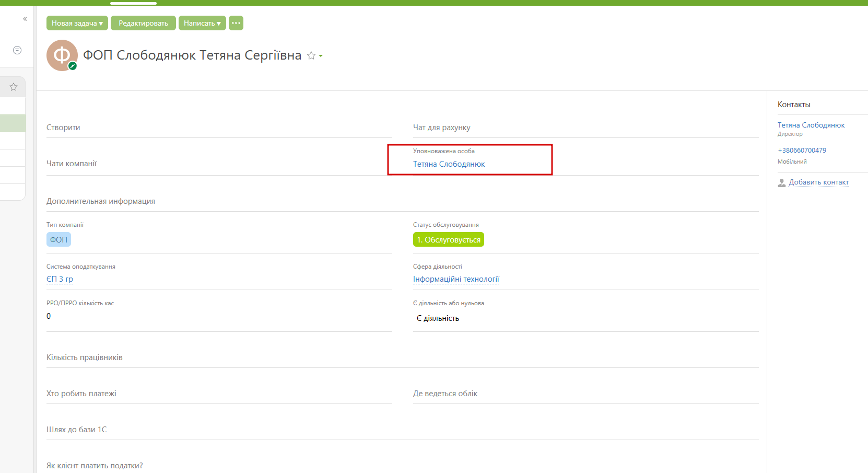Image resolution: width=868 pixels, height=473 pixels.
Task: Click the РРО/ПРРО cash register count 0
Action: 49,316
